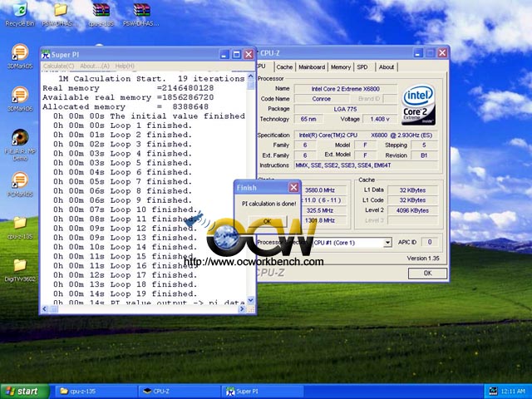This screenshot has width=532, height=399.
Task: Click the Code Name value 'Conroe'
Action: point(322,99)
